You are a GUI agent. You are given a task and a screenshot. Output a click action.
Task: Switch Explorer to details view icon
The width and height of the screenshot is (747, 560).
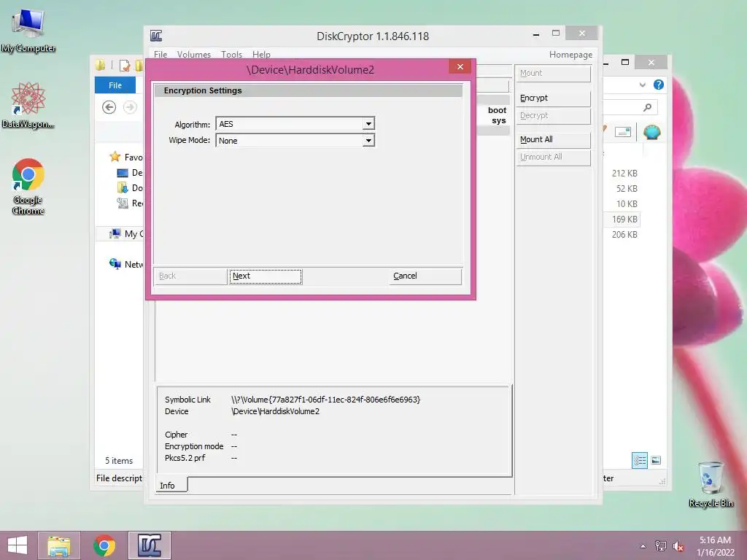[x=639, y=460]
